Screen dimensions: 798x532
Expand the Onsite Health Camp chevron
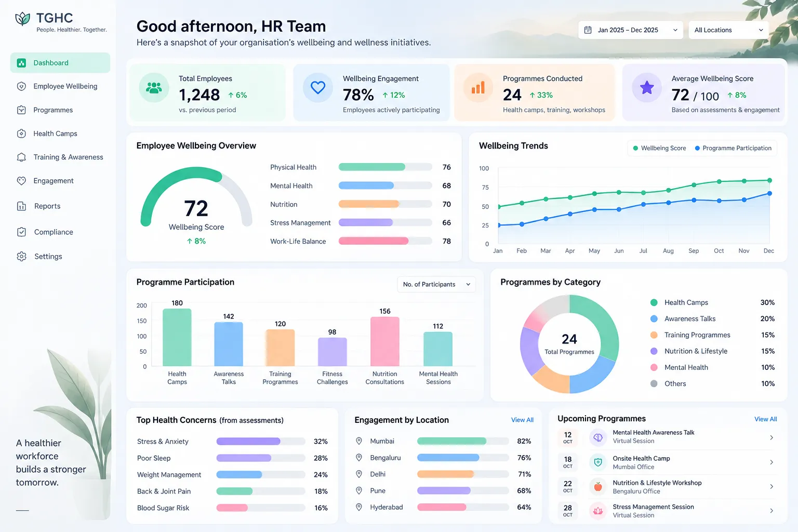(772, 462)
